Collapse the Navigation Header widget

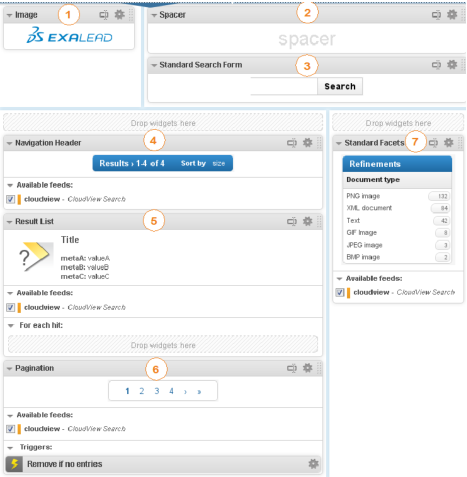pyautogui.click(x=9, y=143)
